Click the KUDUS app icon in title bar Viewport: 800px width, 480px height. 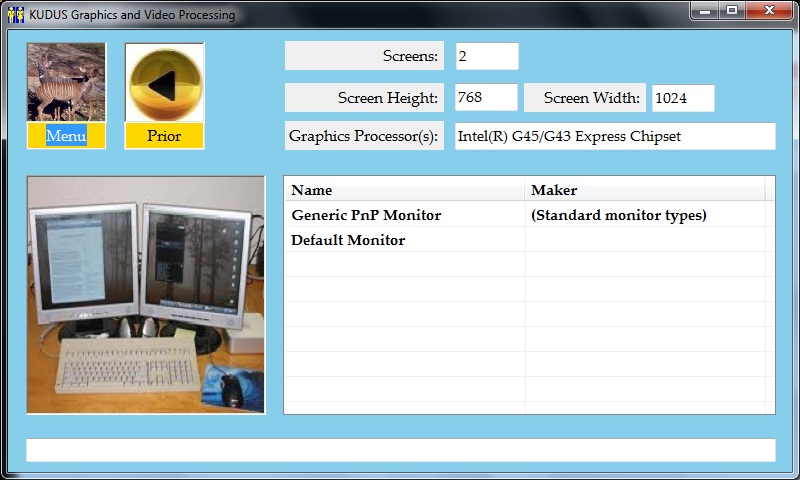(15, 15)
